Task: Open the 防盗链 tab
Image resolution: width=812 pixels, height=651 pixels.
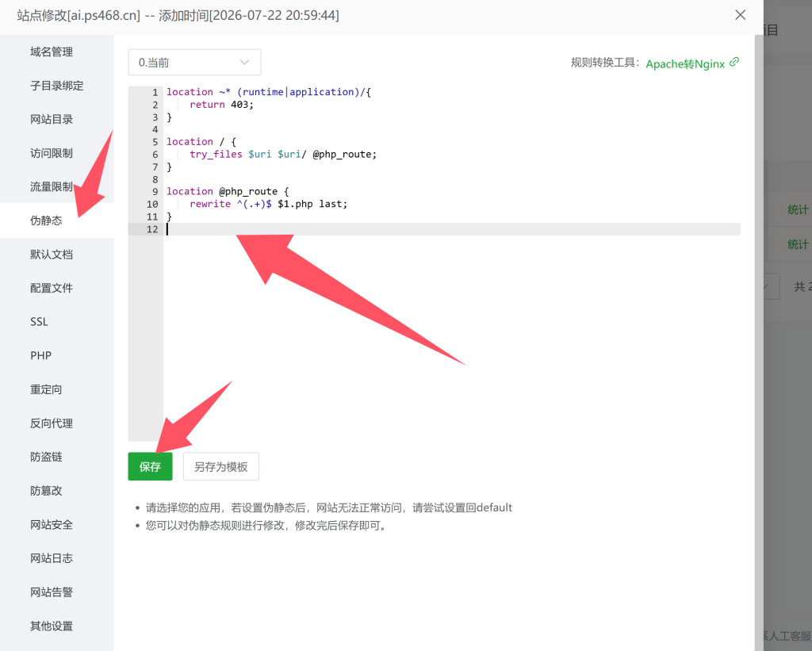Action: (x=46, y=457)
